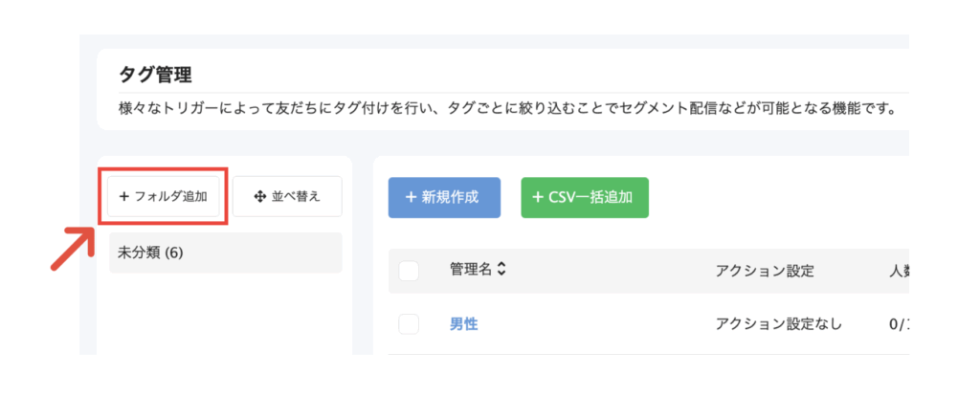Toggle the select-all checkbox in table header
The image size is (980, 418).
[409, 271]
